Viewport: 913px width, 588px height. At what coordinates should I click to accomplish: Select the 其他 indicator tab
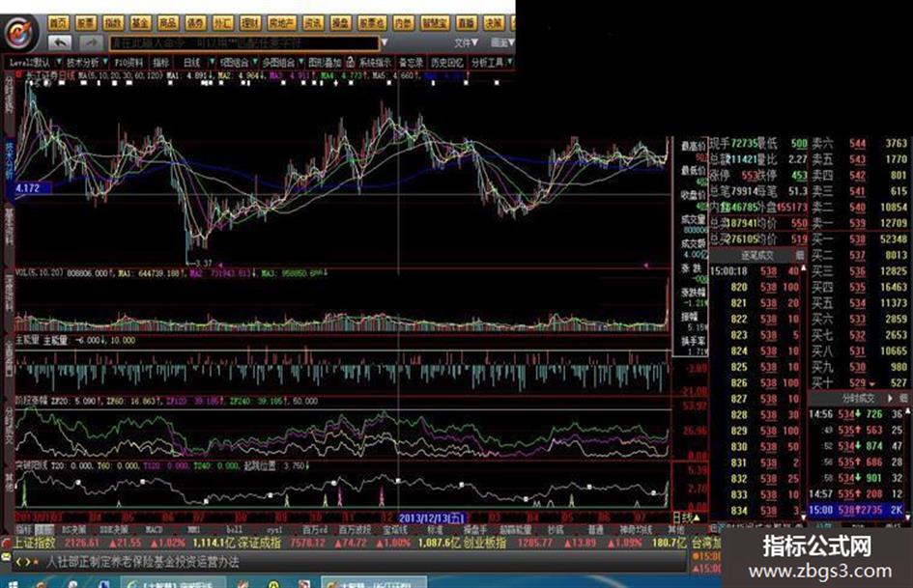pyautogui.click(x=676, y=530)
